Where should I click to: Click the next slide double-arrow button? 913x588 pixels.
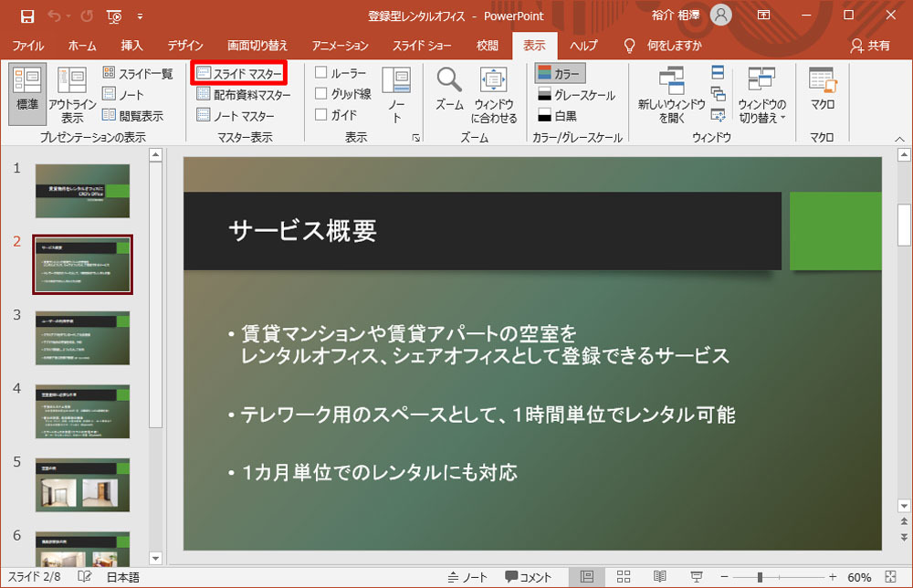[904, 537]
